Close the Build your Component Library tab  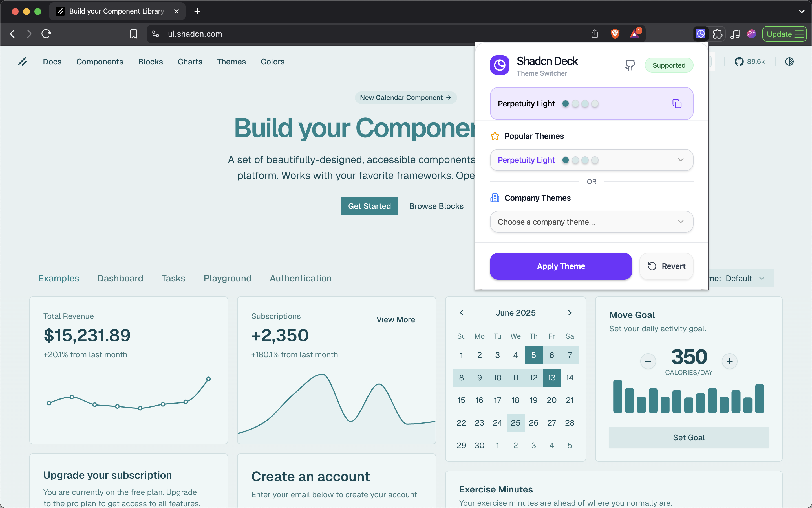pyautogui.click(x=176, y=11)
